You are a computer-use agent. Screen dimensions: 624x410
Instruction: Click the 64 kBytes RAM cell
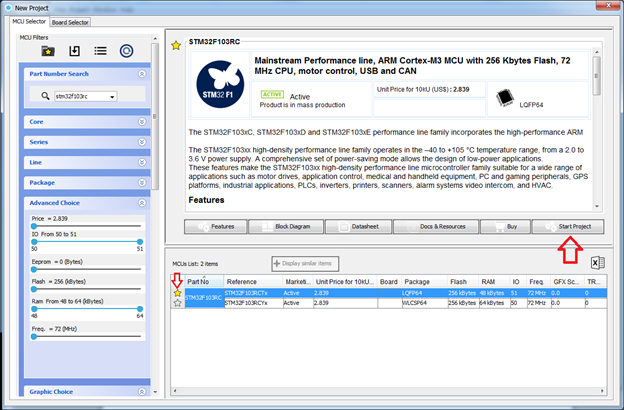tap(494, 303)
